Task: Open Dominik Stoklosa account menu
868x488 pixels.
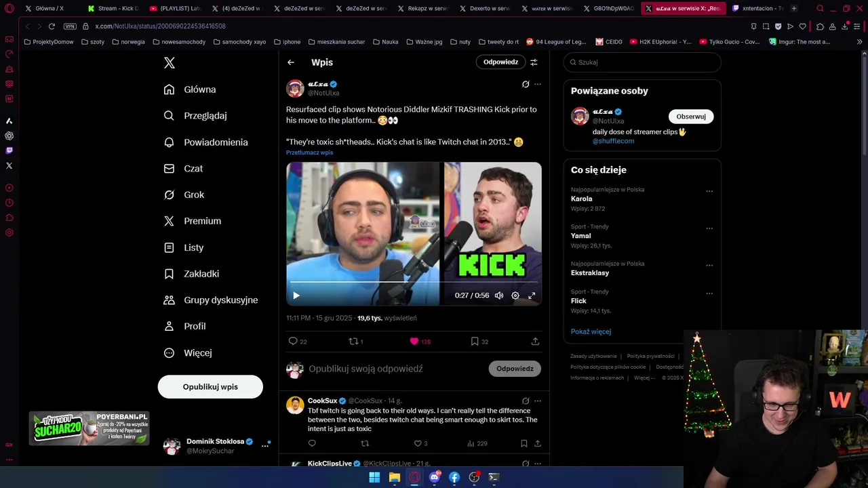Action: (x=217, y=445)
